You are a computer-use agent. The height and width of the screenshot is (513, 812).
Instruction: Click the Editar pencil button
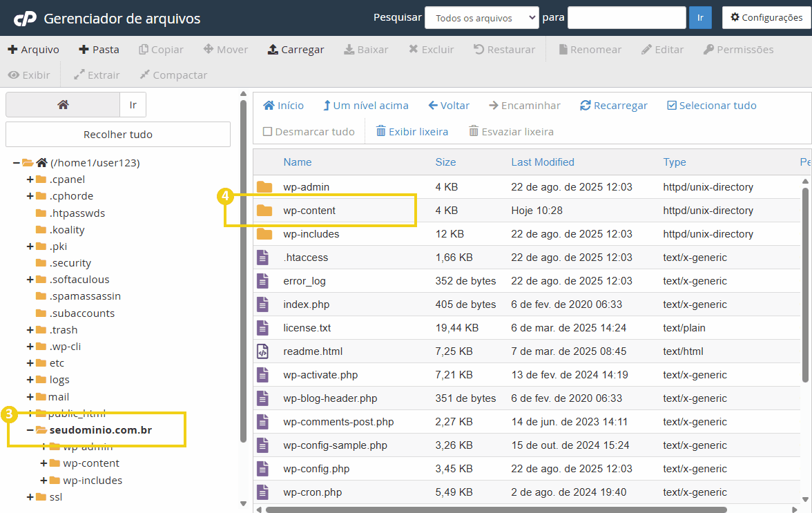(662, 50)
